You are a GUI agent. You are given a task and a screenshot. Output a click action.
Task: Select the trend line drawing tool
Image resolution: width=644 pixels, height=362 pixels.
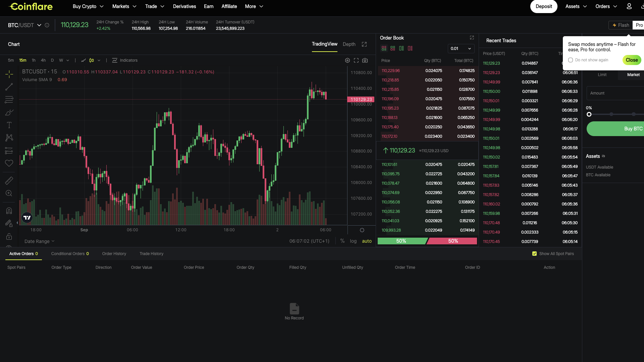pos(9,87)
